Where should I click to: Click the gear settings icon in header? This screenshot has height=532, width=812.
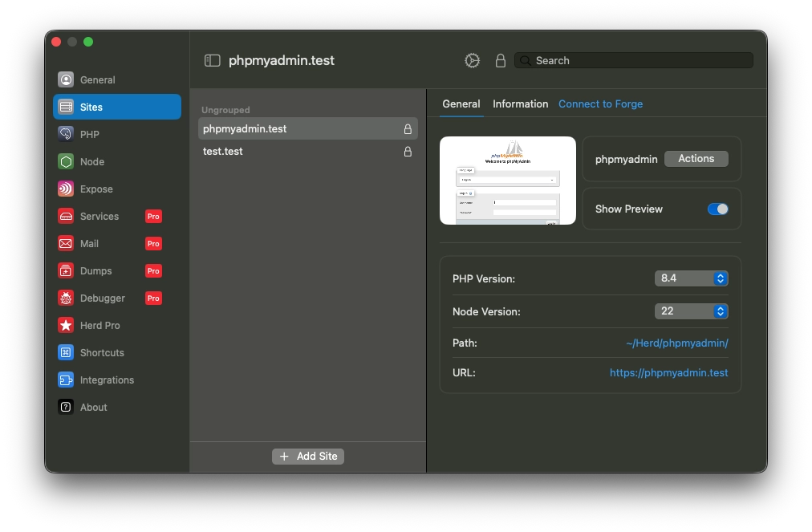[472, 61]
